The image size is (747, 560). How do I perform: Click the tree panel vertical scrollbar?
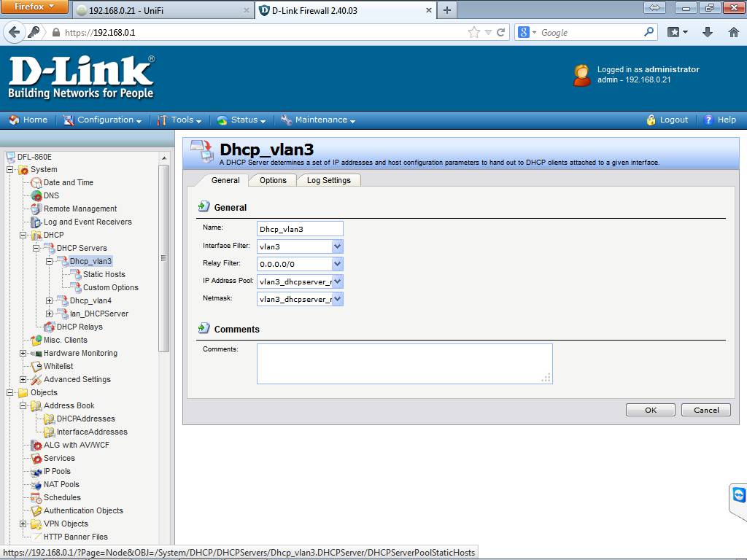tap(163, 258)
